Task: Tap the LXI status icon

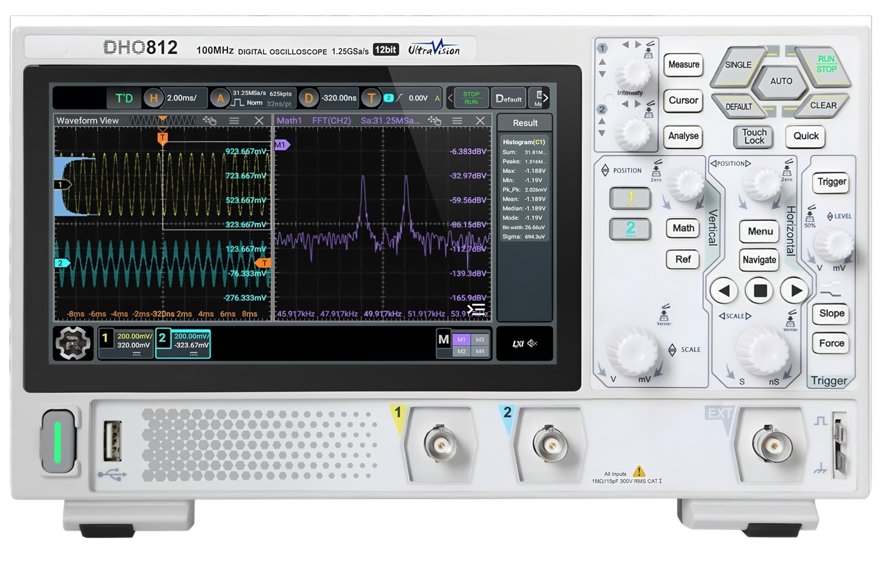Action: click(518, 344)
